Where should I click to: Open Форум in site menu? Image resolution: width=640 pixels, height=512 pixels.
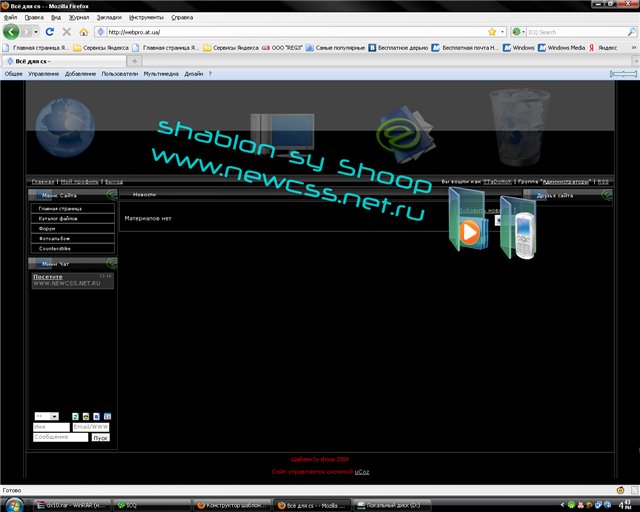coord(73,229)
